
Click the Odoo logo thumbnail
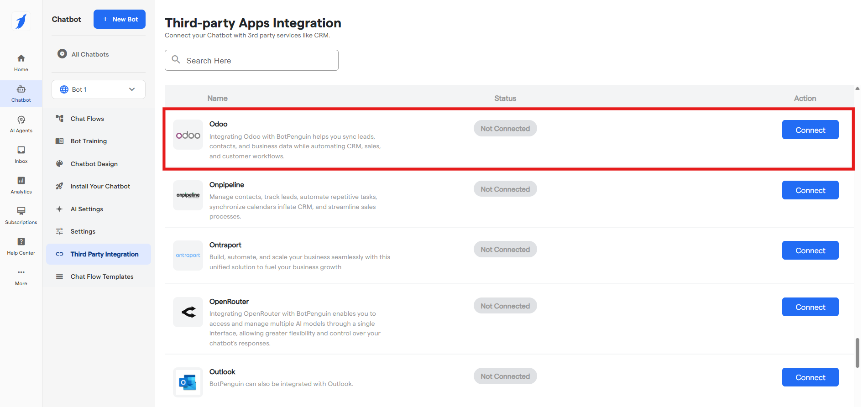tap(188, 135)
